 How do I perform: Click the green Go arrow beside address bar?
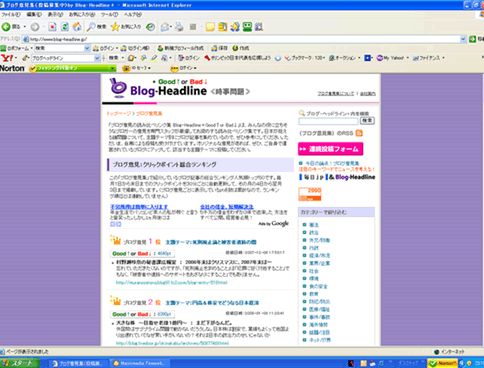[472, 39]
